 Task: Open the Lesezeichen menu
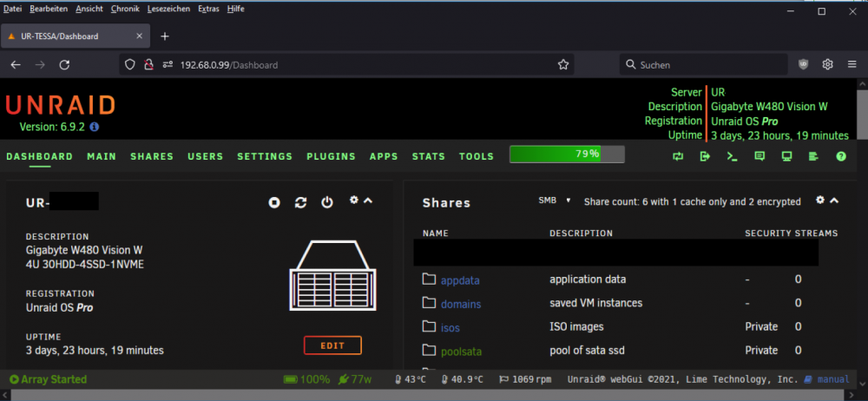169,9
